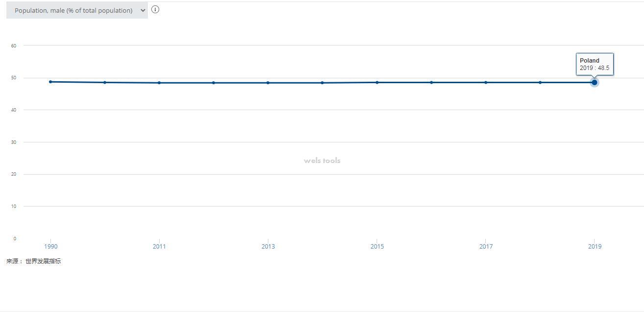
Task: Select the 2017 data point on line
Action: point(486,82)
